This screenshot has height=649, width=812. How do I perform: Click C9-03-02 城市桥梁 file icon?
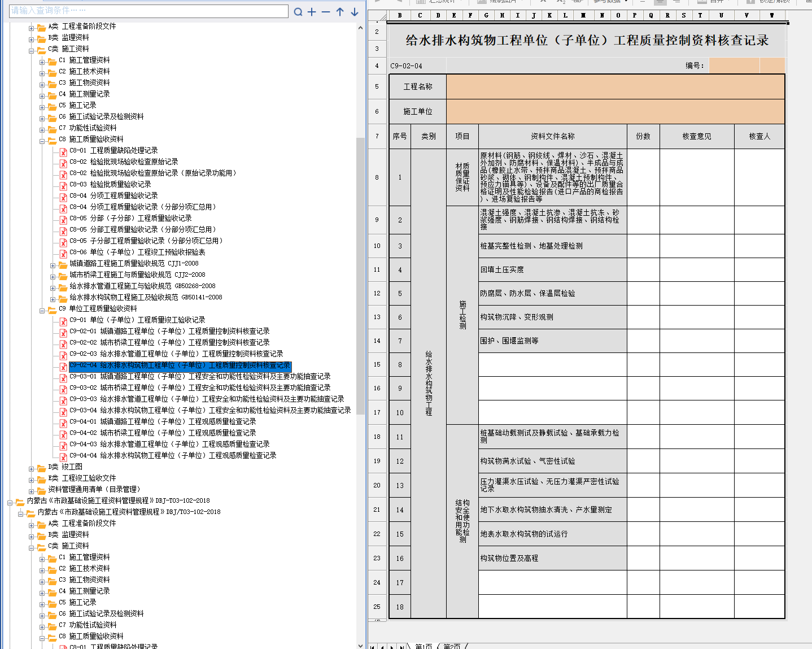pyautogui.click(x=64, y=389)
